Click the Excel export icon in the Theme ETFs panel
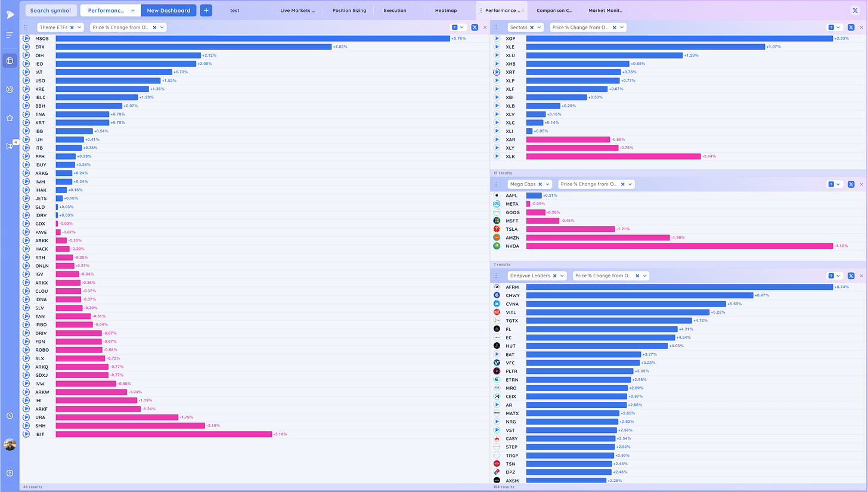 point(475,27)
